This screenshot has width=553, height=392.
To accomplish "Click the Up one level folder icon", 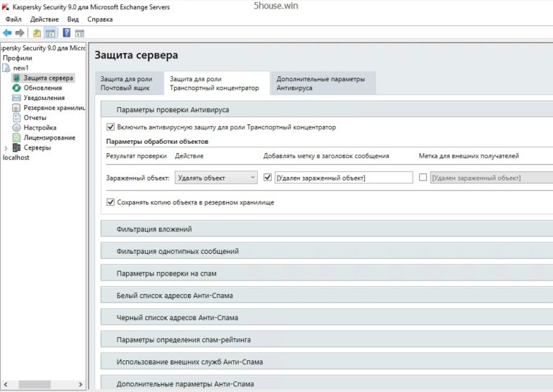I will tap(37, 33).
